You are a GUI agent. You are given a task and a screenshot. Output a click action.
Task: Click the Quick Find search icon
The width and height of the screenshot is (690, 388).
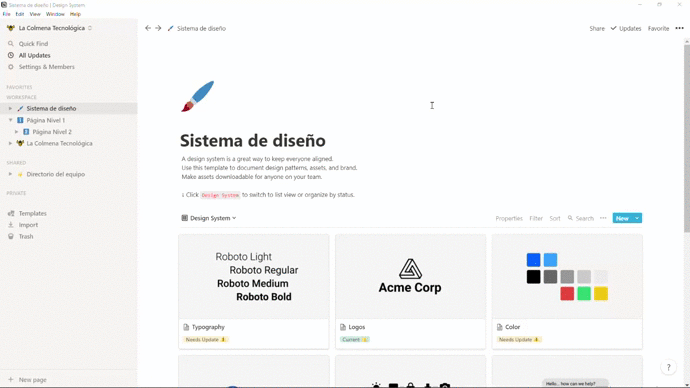(x=11, y=44)
